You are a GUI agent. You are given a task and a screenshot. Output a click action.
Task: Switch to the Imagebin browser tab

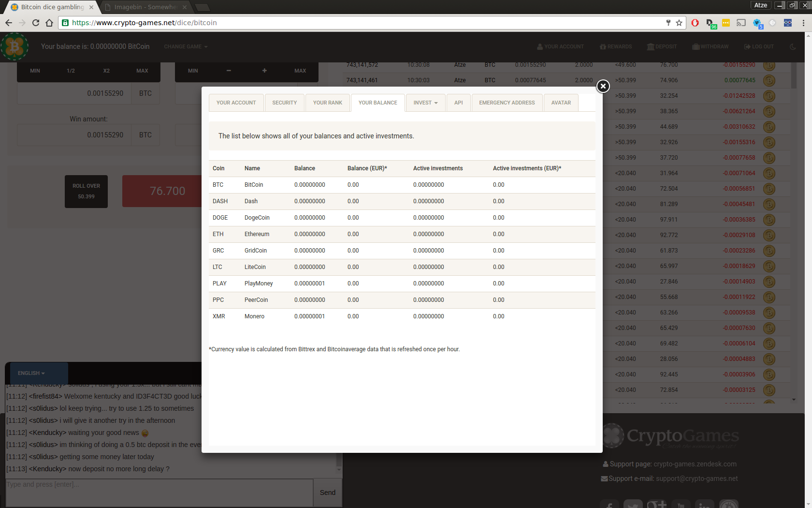(x=145, y=7)
